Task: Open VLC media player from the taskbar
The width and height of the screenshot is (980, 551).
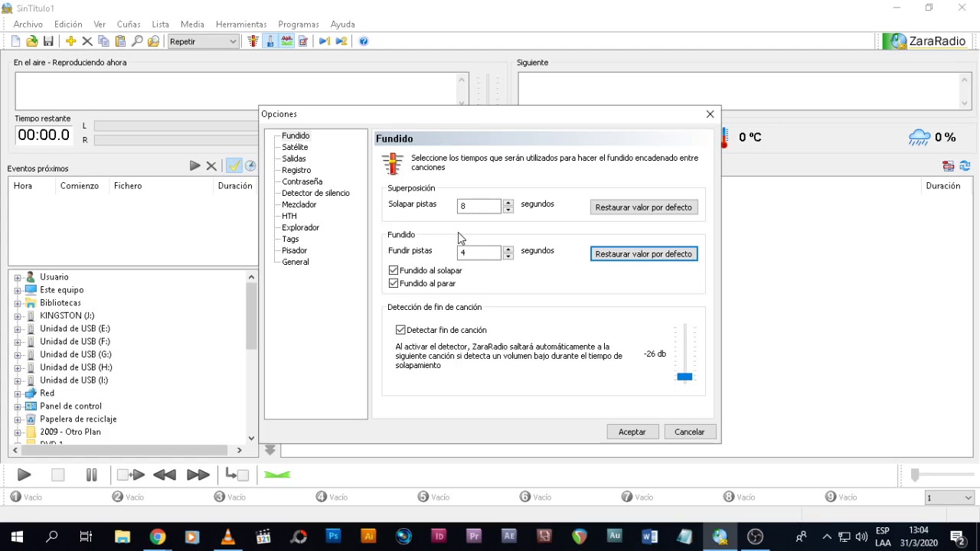Action: pos(227,537)
